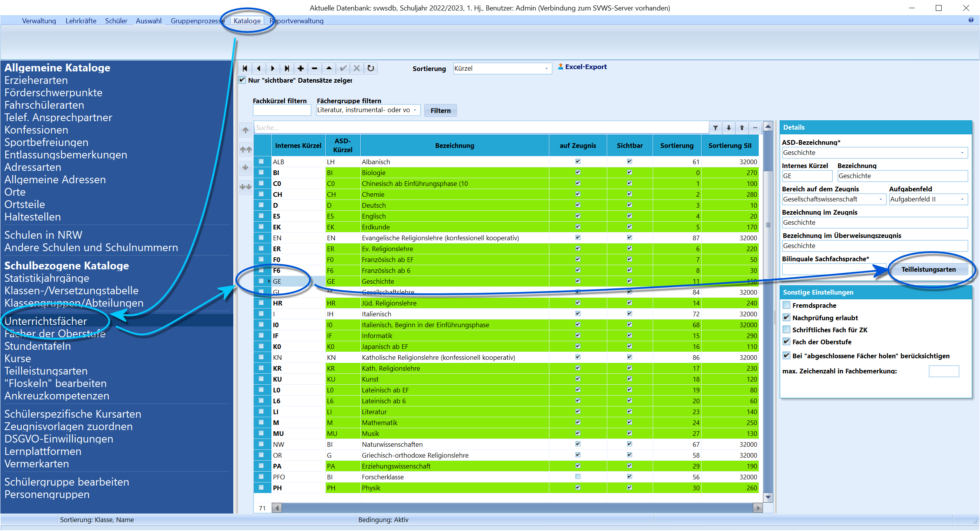
Task: Open Fächergruppe filtern dropdown
Action: click(x=415, y=110)
